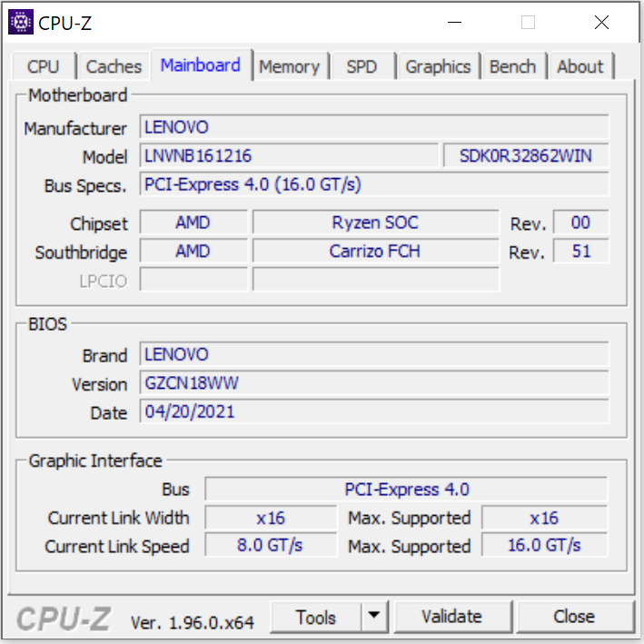Click the CPU-Z app icon in title bar
The height and width of the screenshot is (644, 644).
pyautogui.click(x=21, y=22)
